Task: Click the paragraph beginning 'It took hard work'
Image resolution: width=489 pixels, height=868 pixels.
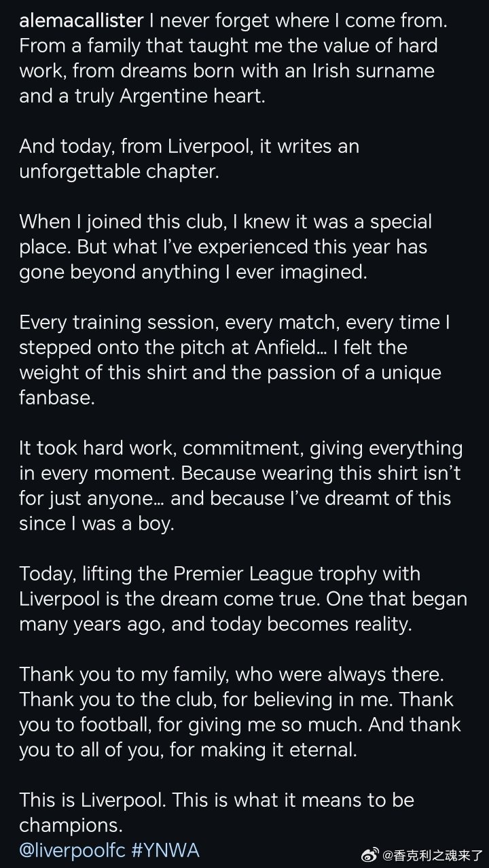Action: coord(241,485)
